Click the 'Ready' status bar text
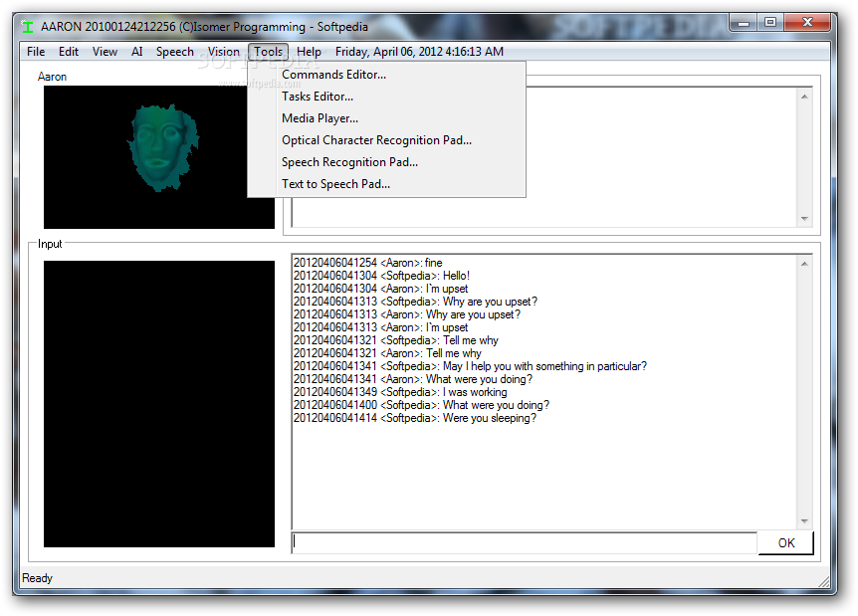 tap(37, 578)
